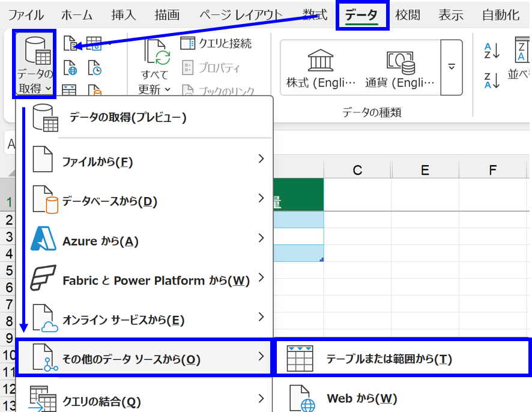Click the Recent Sources clock icon
This screenshot has height=412, width=532.
point(94,67)
